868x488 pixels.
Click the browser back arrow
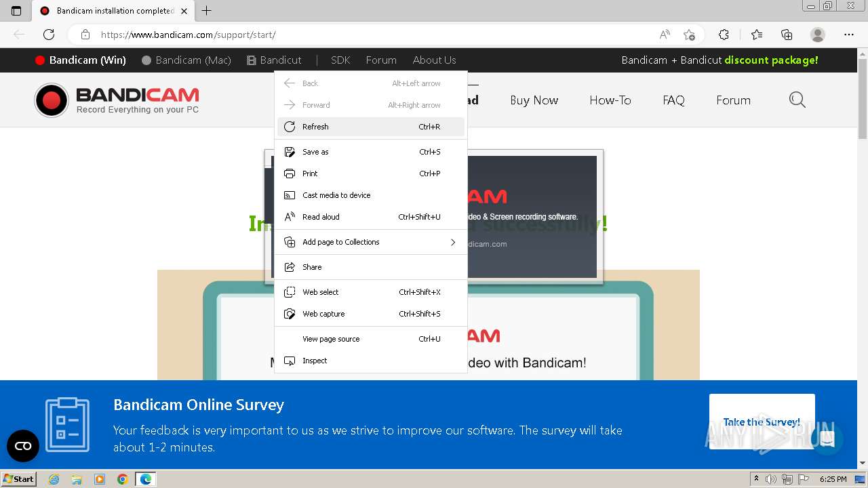pyautogui.click(x=19, y=35)
